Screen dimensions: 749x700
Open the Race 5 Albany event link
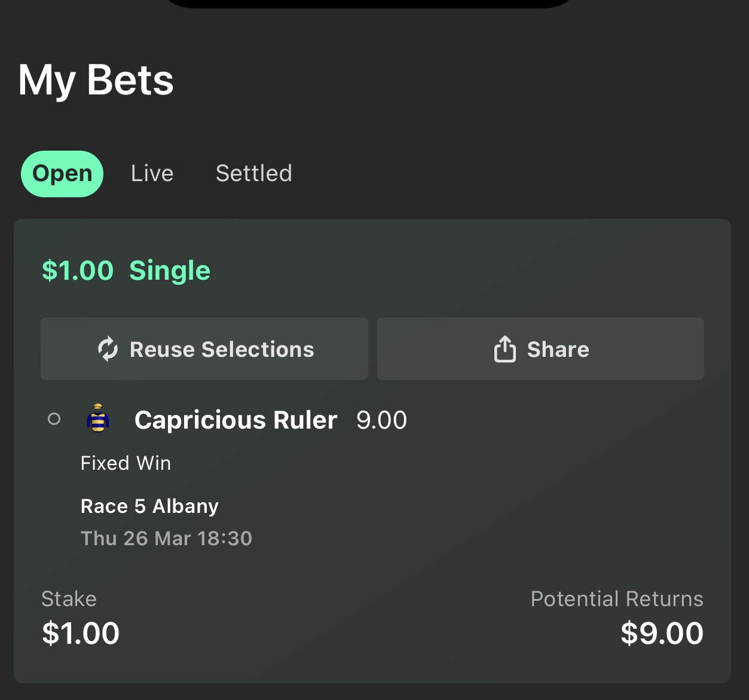coord(149,506)
